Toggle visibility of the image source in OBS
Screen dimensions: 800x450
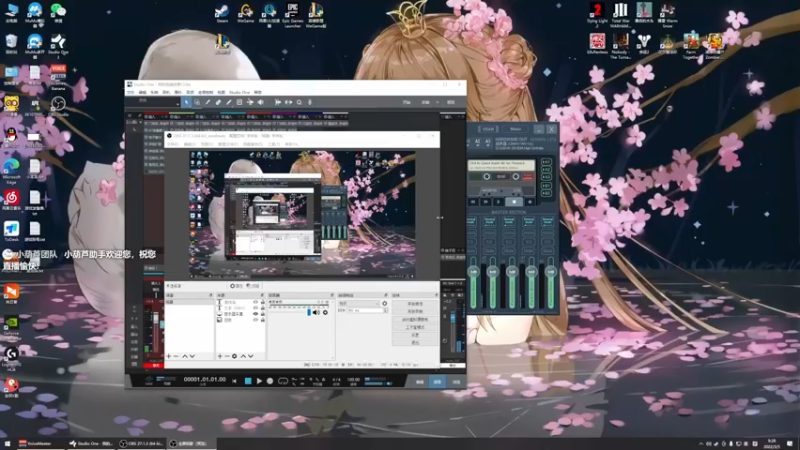(256, 320)
